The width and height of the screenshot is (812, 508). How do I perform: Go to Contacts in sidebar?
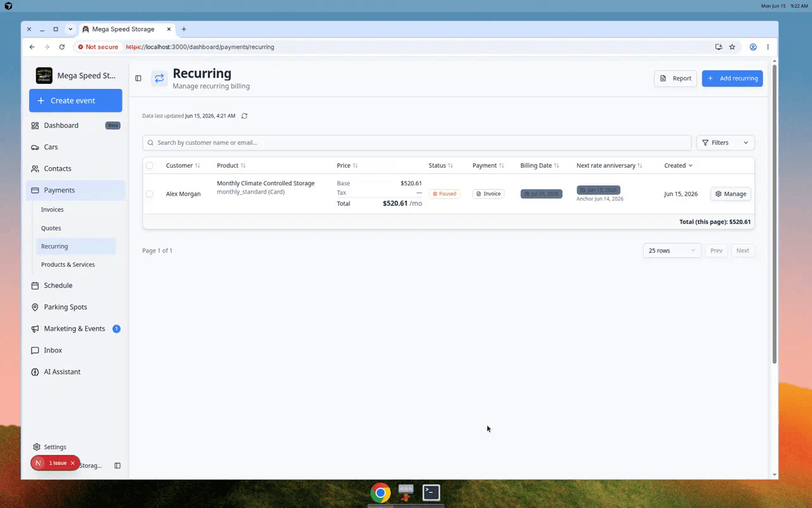75,169
